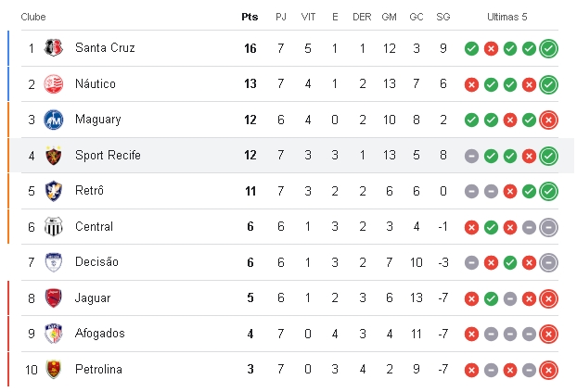The height and width of the screenshot is (392, 577).
Task: Click Santa Cruz's latest win result icon
Action: (x=548, y=48)
